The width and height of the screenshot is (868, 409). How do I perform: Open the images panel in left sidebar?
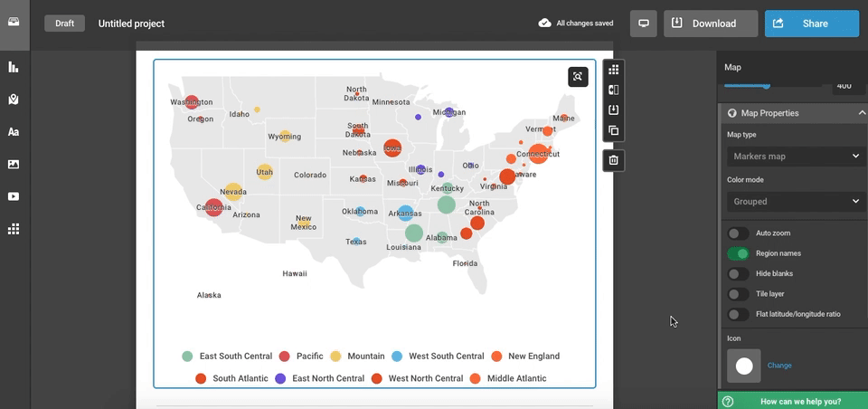(x=14, y=165)
